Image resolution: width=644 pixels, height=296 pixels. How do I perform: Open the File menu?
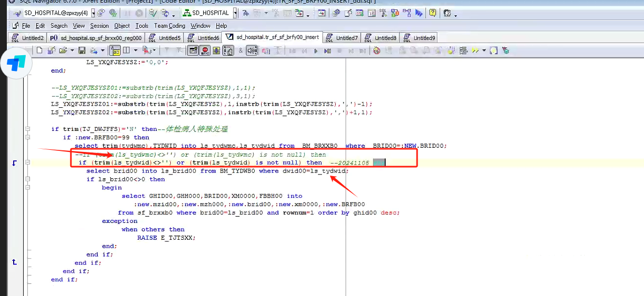(x=26, y=25)
